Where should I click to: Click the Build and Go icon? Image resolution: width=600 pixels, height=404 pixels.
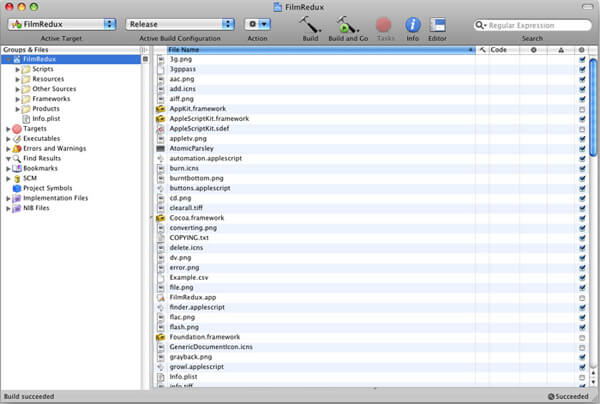click(348, 23)
